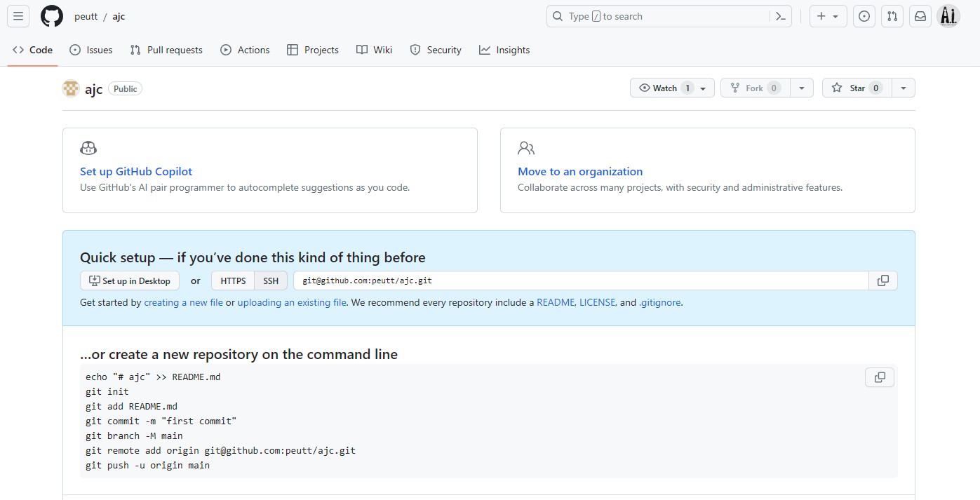
Task: Open the command palette icon in search bar
Action: pyautogui.click(x=780, y=16)
